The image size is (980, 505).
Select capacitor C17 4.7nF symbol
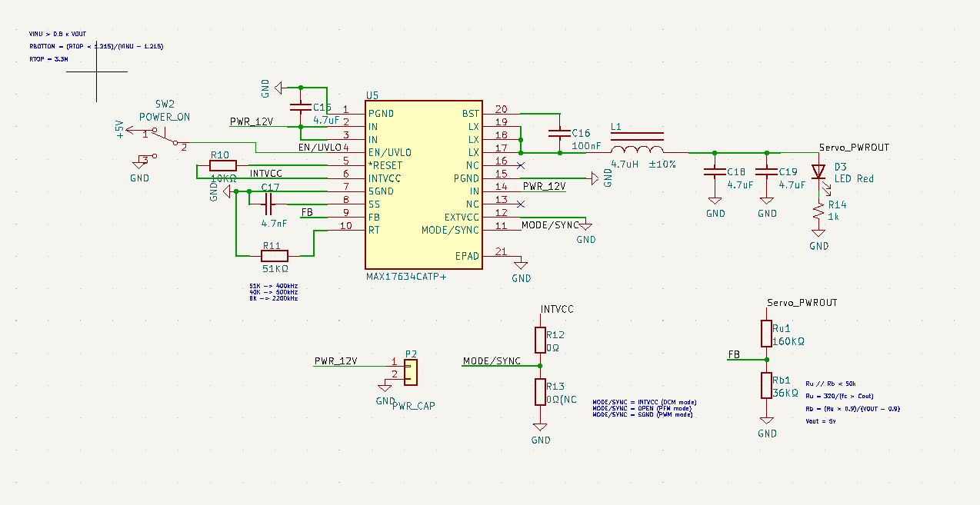[x=268, y=204]
